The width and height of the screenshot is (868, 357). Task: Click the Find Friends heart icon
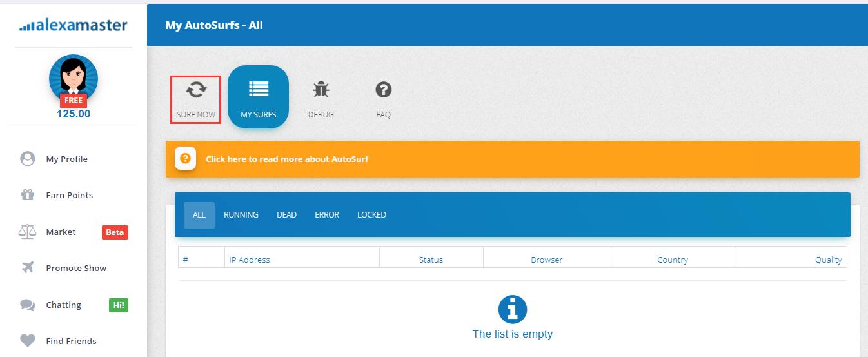tap(27, 341)
